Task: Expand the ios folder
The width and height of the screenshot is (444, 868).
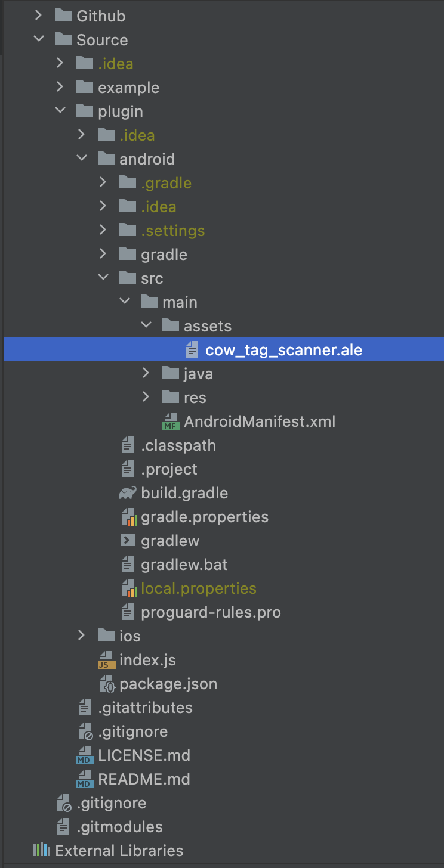Action: [82, 635]
